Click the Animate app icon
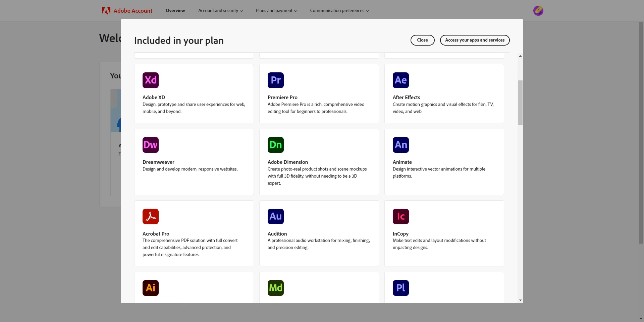The image size is (644, 322). 401,145
